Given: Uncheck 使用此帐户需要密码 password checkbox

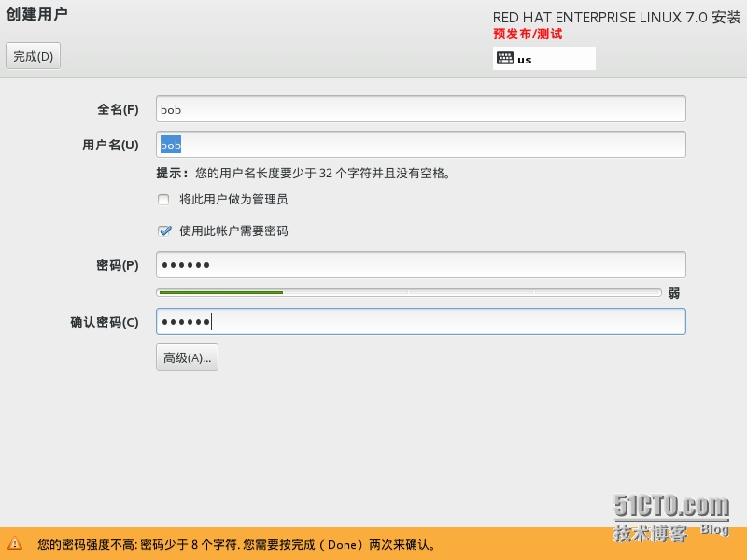Looking at the screenshot, I should pyautogui.click(x=164, y=231).
